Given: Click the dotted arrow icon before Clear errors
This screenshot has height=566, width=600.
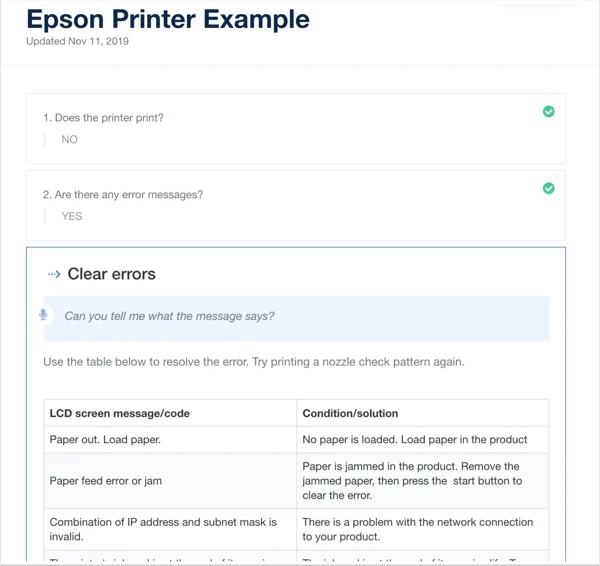Looking at the screenshot, I should pos(54,274).
